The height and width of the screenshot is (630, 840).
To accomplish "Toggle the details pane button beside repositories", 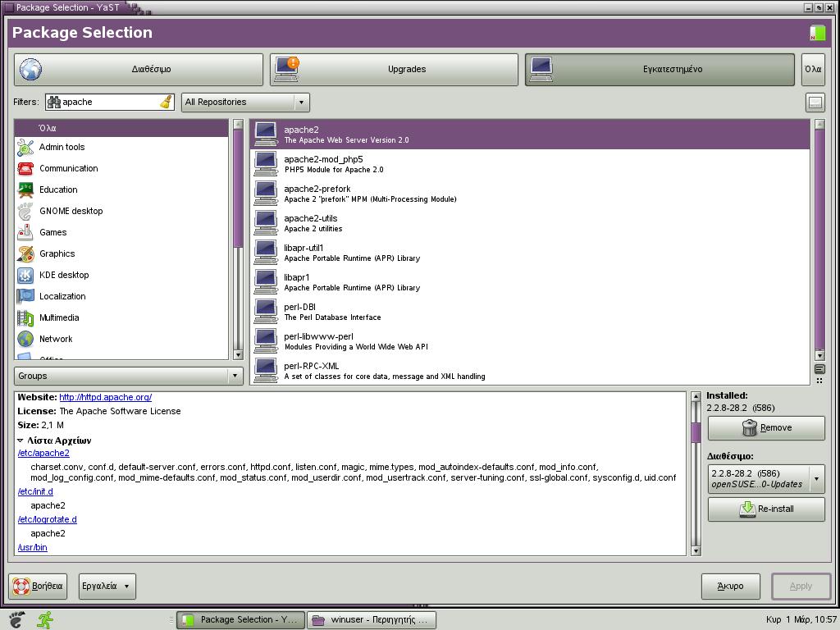I will tap(815, 103).
